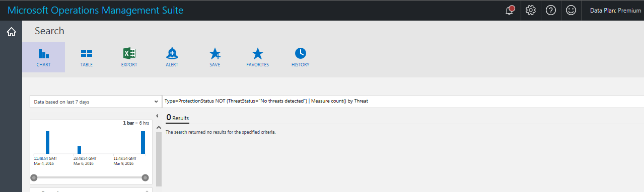Image resolution: width=644 pixels, height=192 pixels.
Task: Click the 'no results for the specified criteria' message
Action: pyautogui.click(x=221, y=132)
